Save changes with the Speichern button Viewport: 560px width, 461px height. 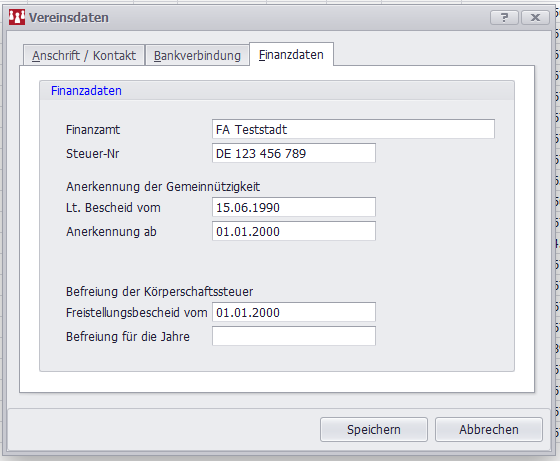[374, 429]
